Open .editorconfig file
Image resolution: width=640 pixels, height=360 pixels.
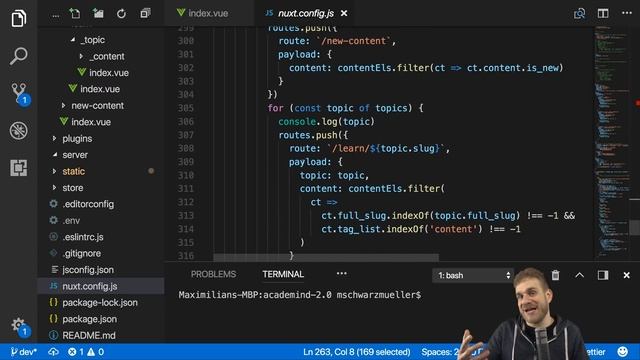point(88,204)
